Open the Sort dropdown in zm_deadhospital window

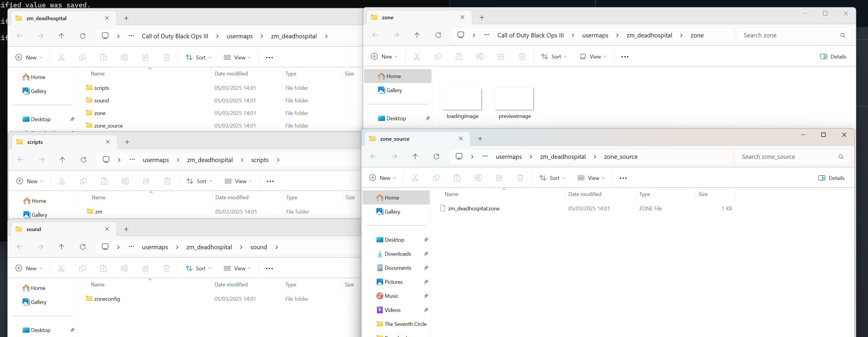click(198, 57)
